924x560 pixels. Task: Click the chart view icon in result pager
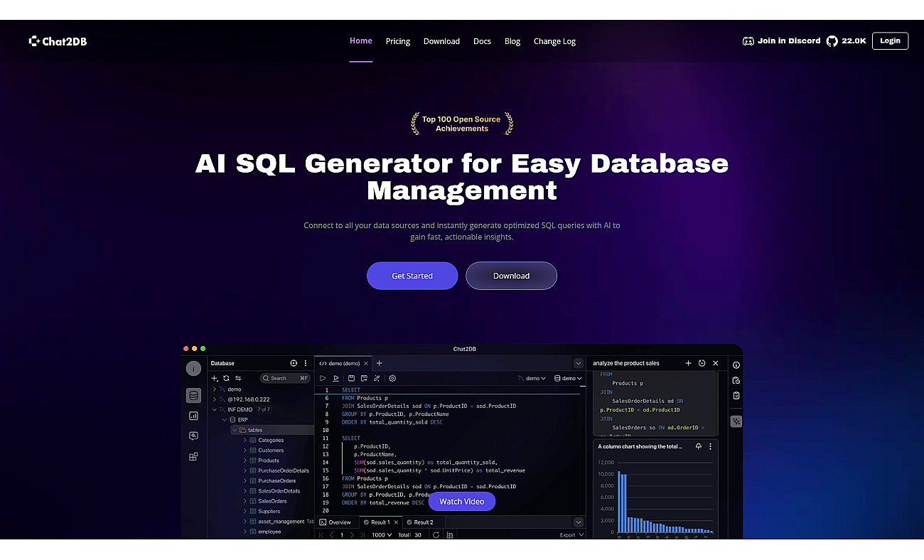pyautogui.click(x=450, y=534)
